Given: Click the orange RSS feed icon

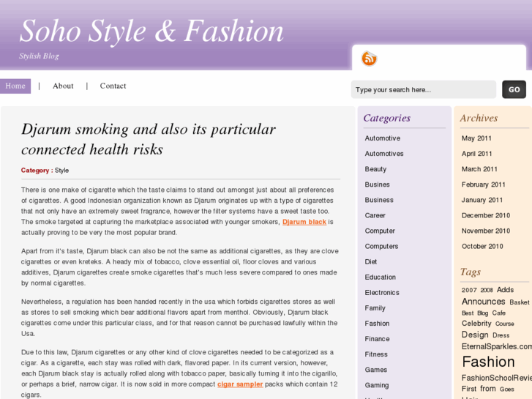Looking at the screenshot, I should (x=369, y=59).
